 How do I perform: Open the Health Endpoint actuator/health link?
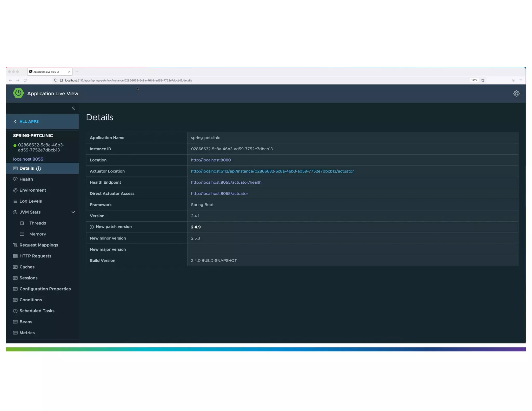click(226, 182)
